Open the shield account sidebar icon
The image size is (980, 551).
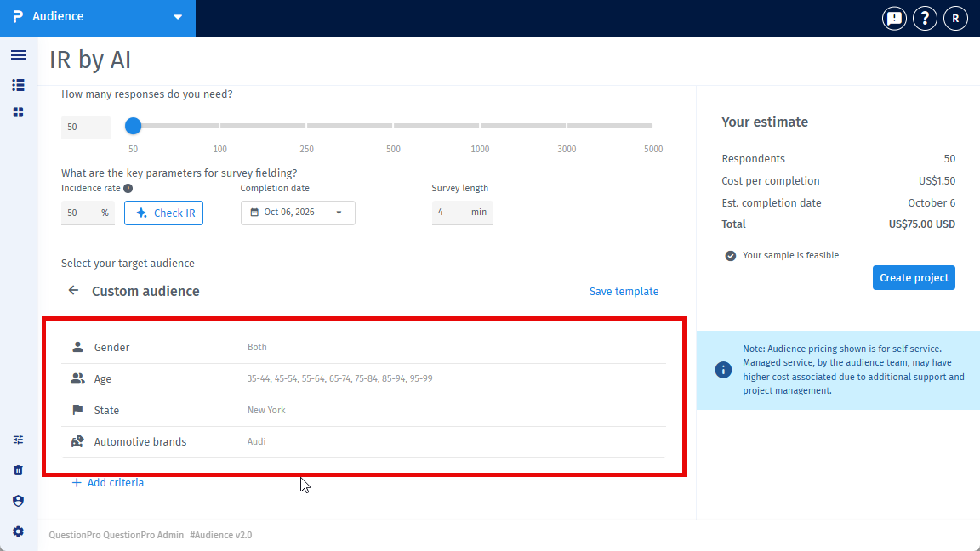pos(18,501)
